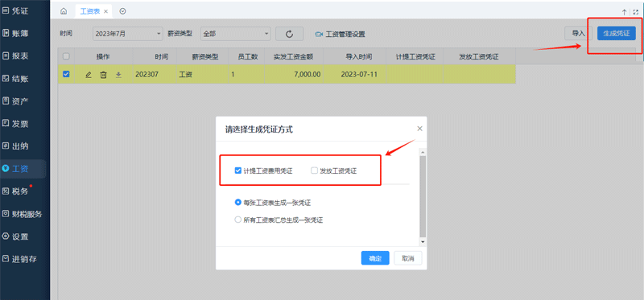Download the 202307 salary sheet
644x300 pixels.
[118, 75]
